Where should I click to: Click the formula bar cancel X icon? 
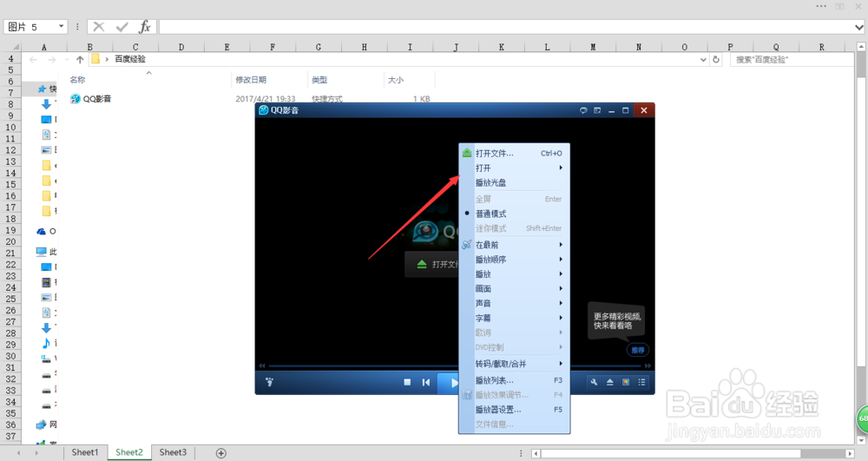pos(99,27)
